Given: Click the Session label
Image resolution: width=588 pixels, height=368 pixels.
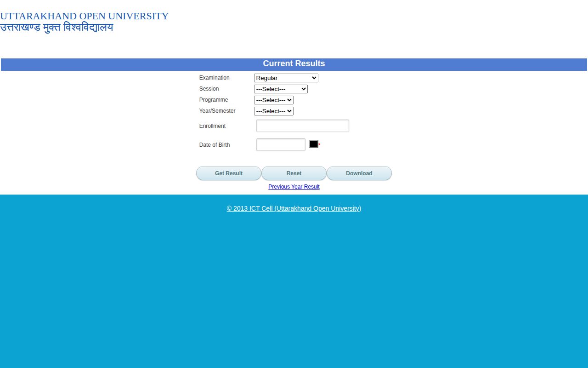Looking at the screenshot, I should pyautogui.click(x=209, y=89).
